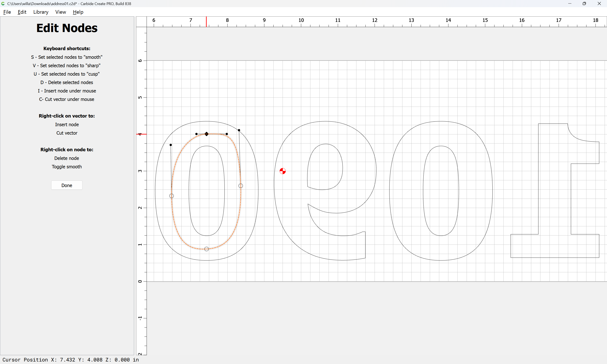Click the red cursor marker on top ruler
This screenshot has height=364, width=607.
206,21
